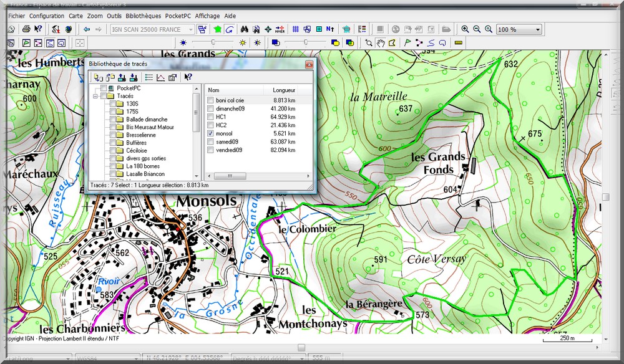Check the dimanche09 track checkbox
Image resolution: width=624 pixels, height=364 pixels.
(210, 108)
